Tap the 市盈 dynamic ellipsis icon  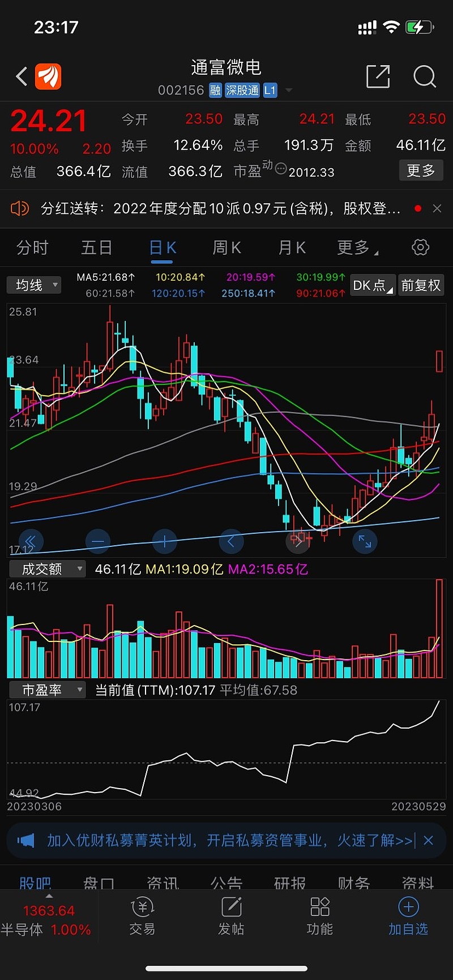[x=281, y=169]
